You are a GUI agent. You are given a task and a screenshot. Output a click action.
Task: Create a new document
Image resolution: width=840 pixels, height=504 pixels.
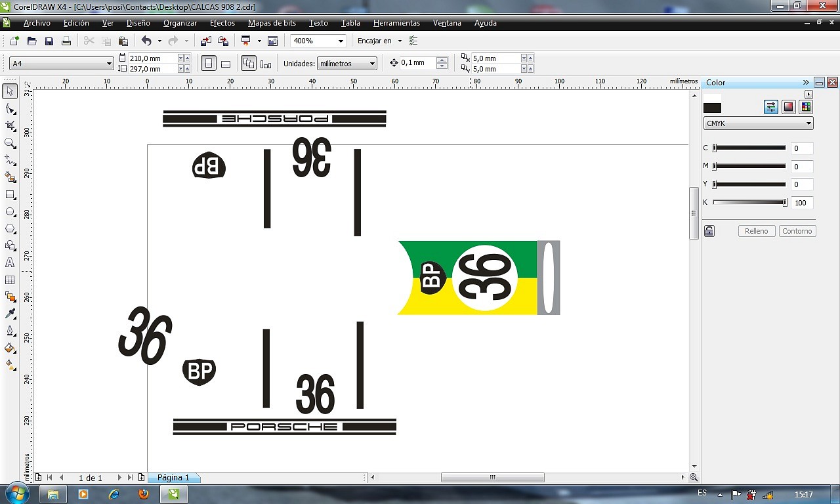(14, 41)
